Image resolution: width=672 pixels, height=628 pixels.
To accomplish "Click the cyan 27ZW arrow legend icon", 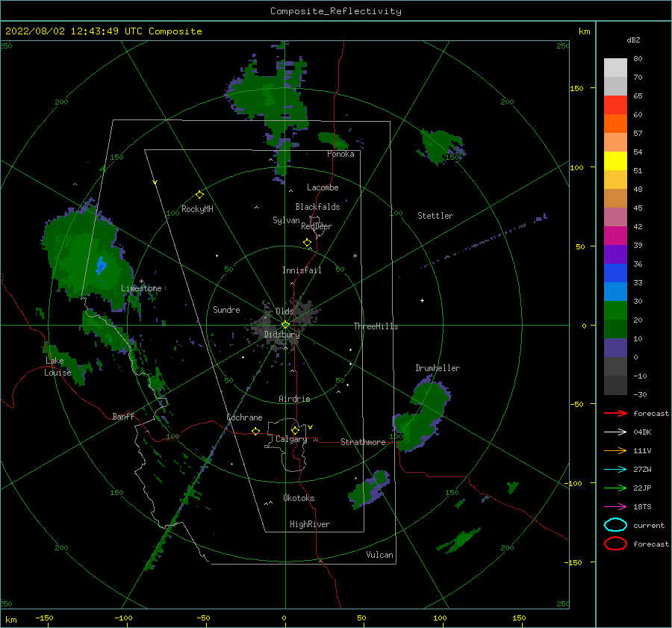I will pyautogui.click(x=615, y=470).
